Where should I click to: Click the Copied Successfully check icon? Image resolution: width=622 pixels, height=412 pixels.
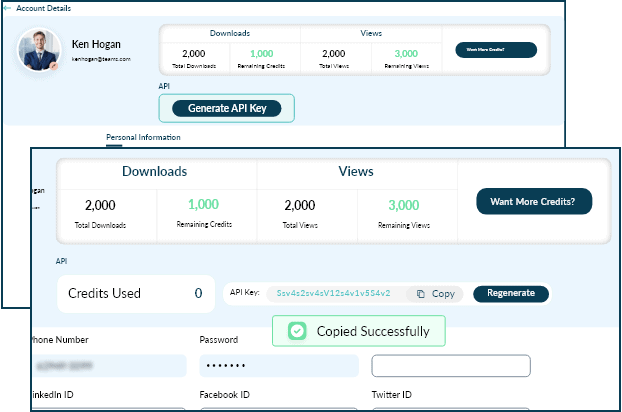point(298,331)
